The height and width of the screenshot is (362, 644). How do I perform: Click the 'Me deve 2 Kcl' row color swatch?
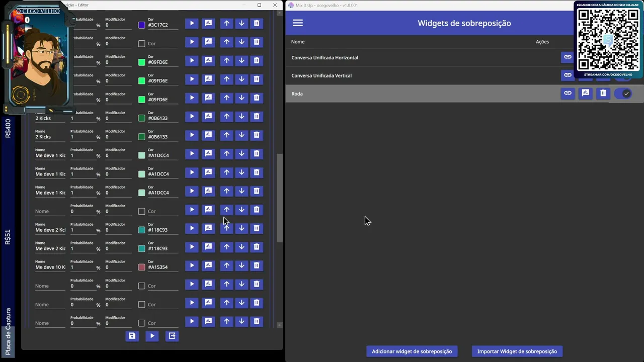[141, 230]
